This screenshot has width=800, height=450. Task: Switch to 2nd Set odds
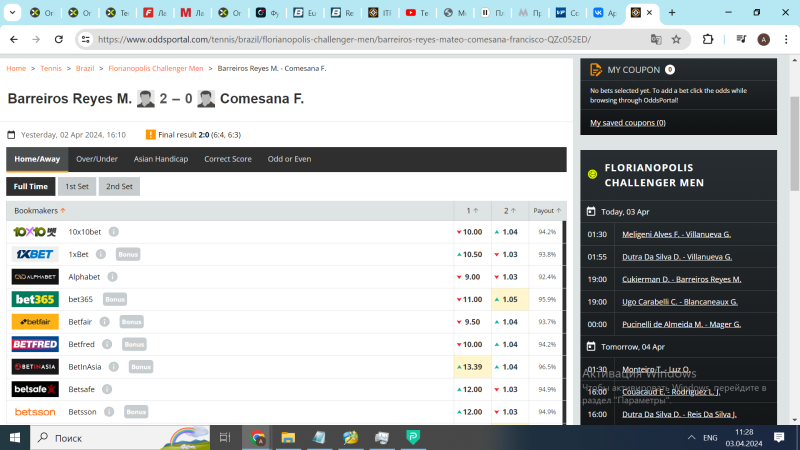(119, 186)
